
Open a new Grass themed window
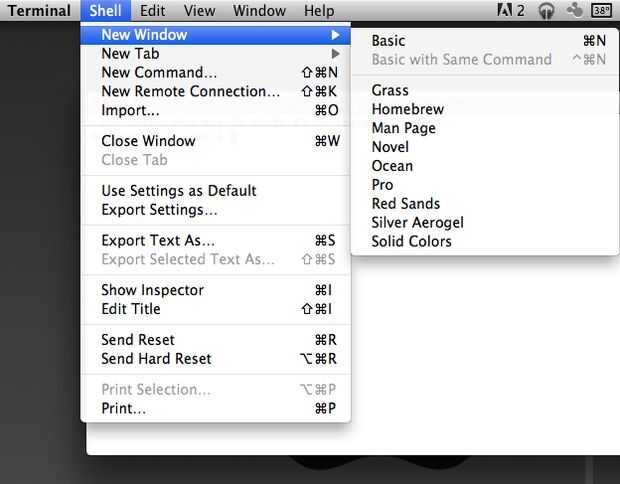pos(390,90)
